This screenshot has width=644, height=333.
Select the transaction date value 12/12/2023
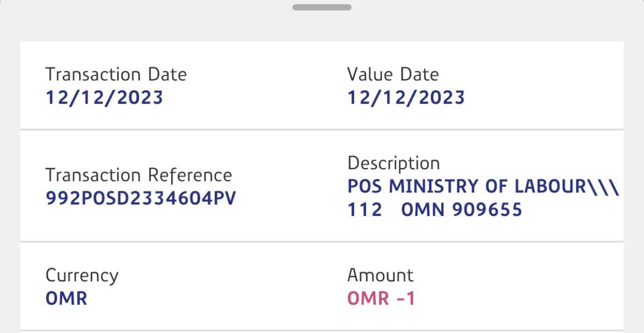coord(104,97)
